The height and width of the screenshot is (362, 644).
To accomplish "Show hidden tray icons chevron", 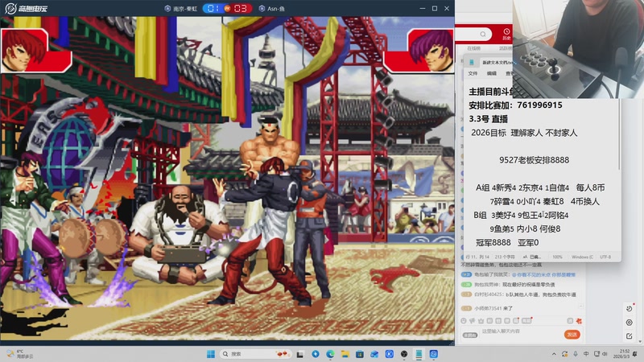I will 554,354.
